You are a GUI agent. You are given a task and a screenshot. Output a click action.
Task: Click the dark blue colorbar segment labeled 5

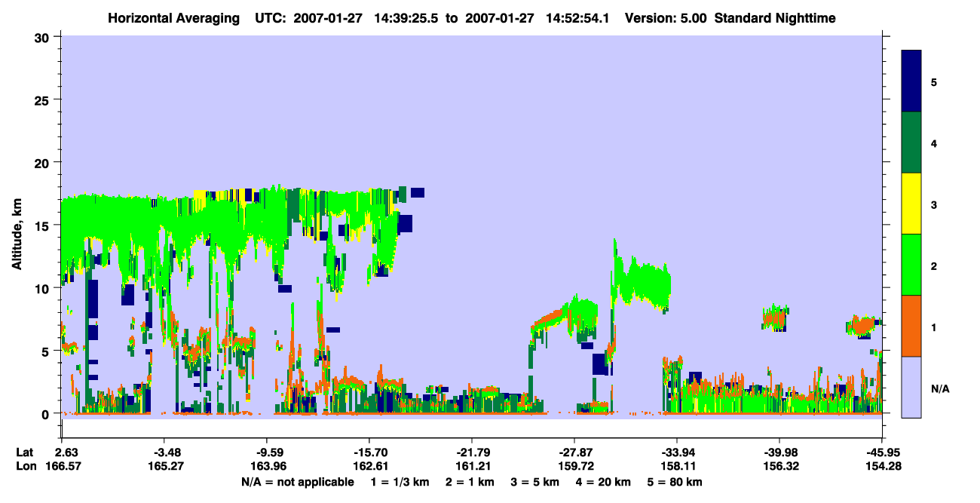[911, 81]
